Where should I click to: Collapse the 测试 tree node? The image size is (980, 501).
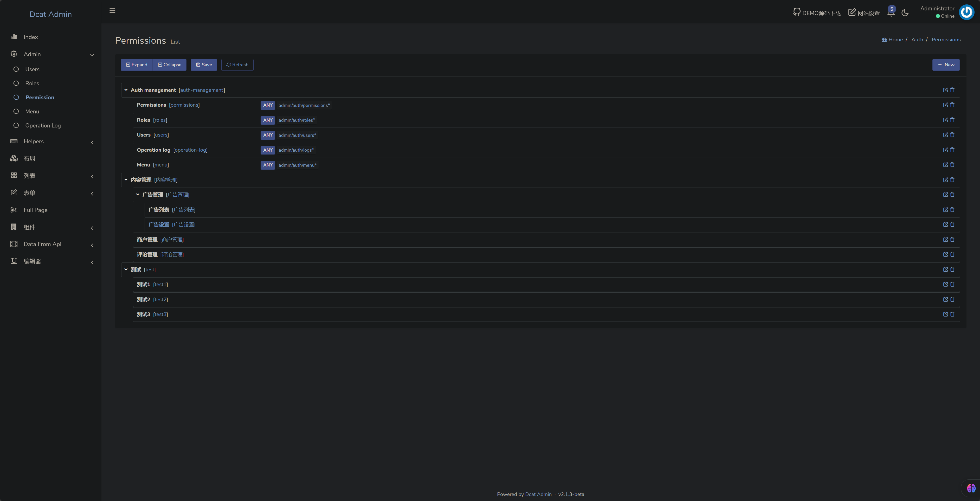[x=126, y=269]
